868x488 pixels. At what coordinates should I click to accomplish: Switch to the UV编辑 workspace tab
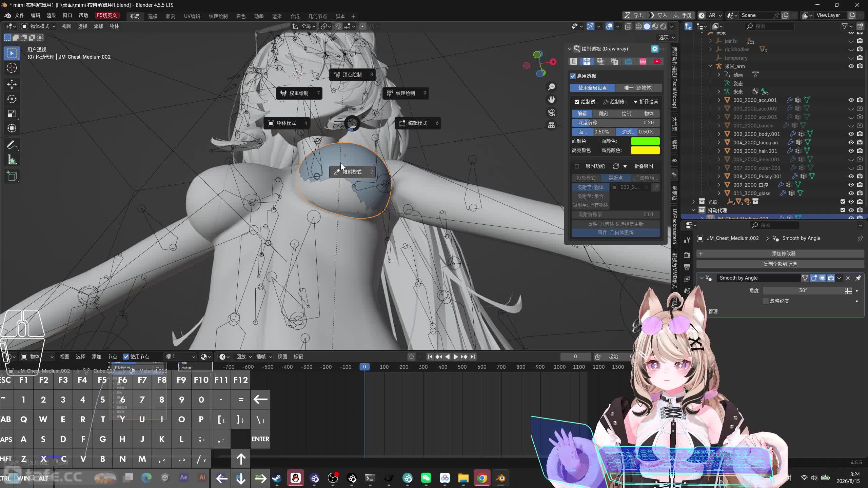[192, 16]
